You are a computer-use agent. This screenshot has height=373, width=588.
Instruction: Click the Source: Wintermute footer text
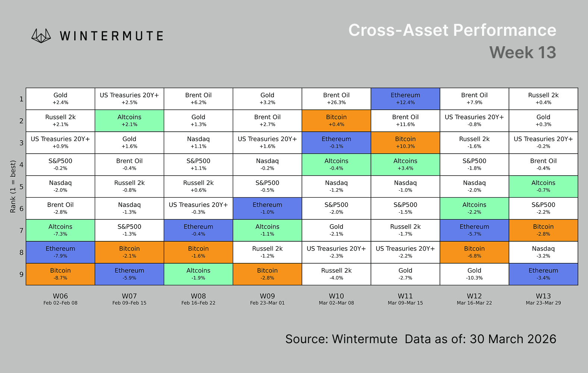(341, 339)
